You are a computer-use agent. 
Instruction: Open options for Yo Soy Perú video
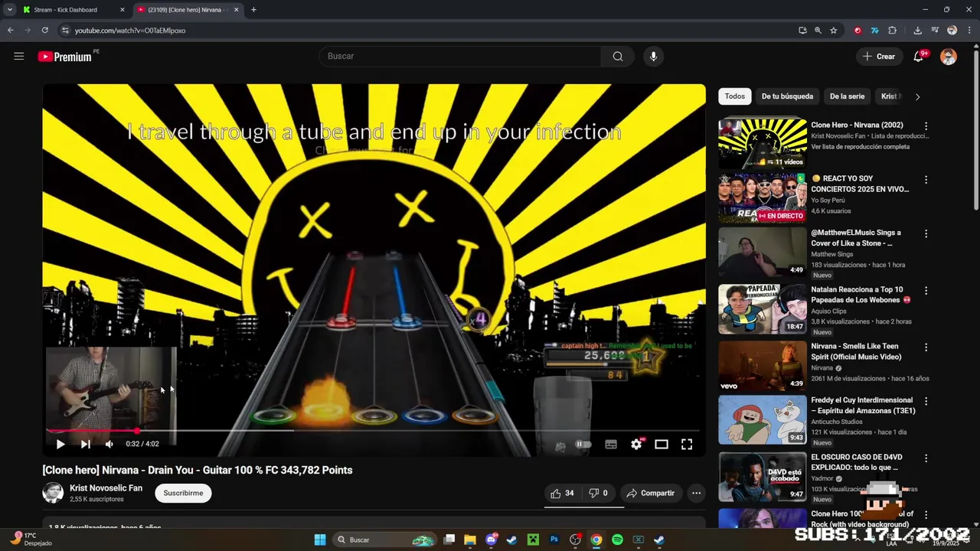926,180
